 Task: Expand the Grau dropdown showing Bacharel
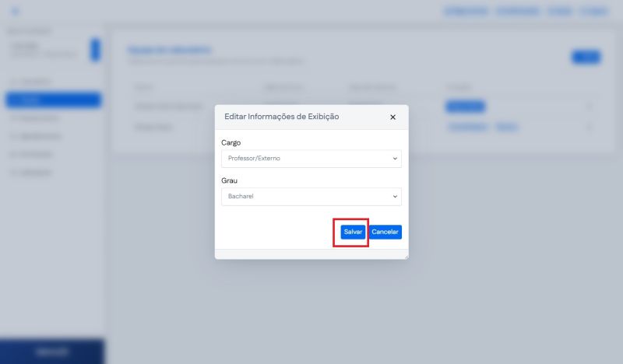(x=311, y=197)
